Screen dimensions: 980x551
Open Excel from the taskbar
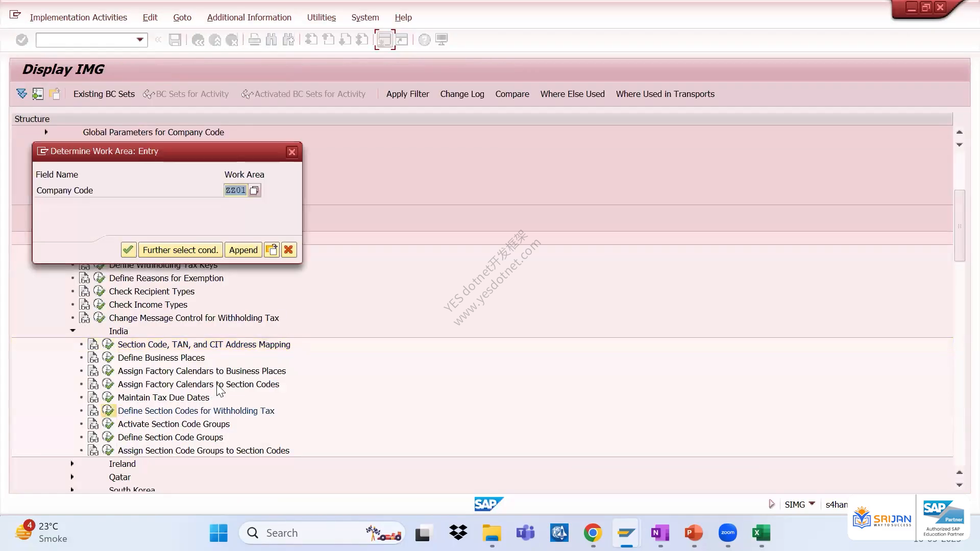click(761, 533)
